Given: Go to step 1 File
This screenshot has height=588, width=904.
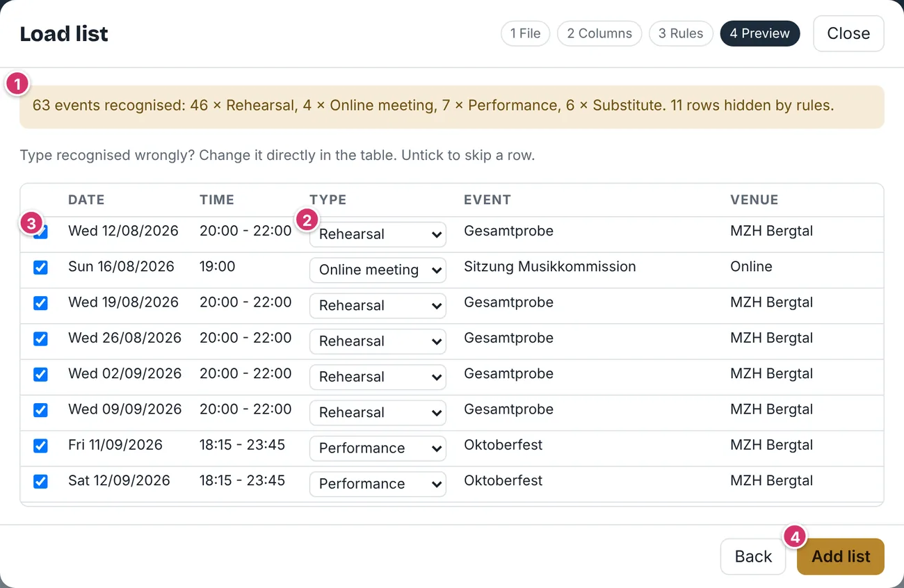Looking at the screenshot, I should click(x=526, y=33).
